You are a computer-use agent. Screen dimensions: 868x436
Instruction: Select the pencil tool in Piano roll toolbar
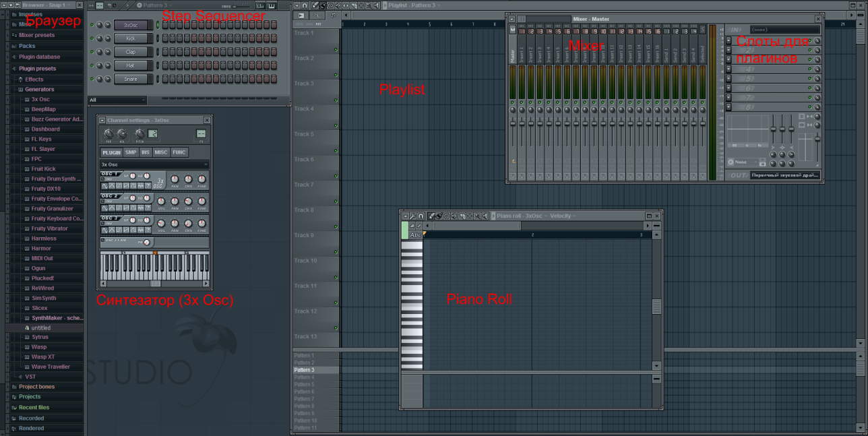coord(431,216)
